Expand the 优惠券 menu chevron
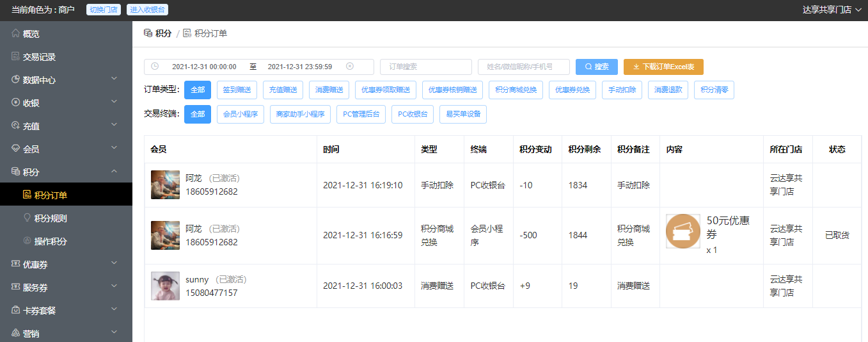 pyautogui.click(x=114, y=264)
